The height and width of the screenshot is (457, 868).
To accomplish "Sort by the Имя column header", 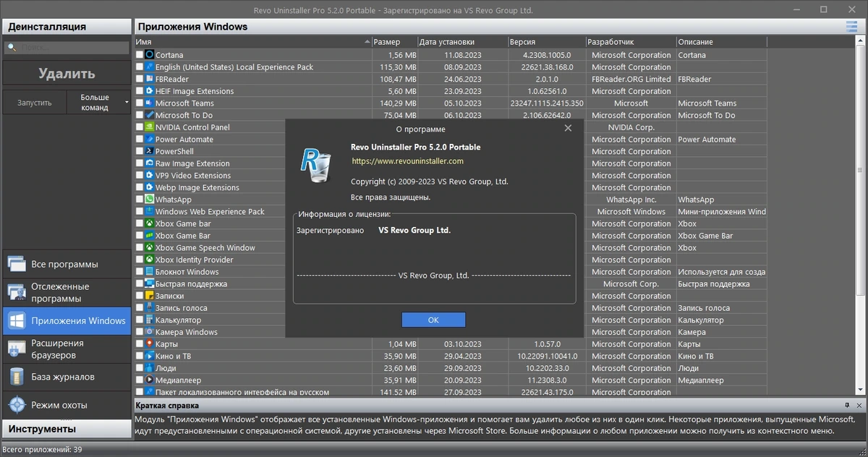I will tap(252, 42).
